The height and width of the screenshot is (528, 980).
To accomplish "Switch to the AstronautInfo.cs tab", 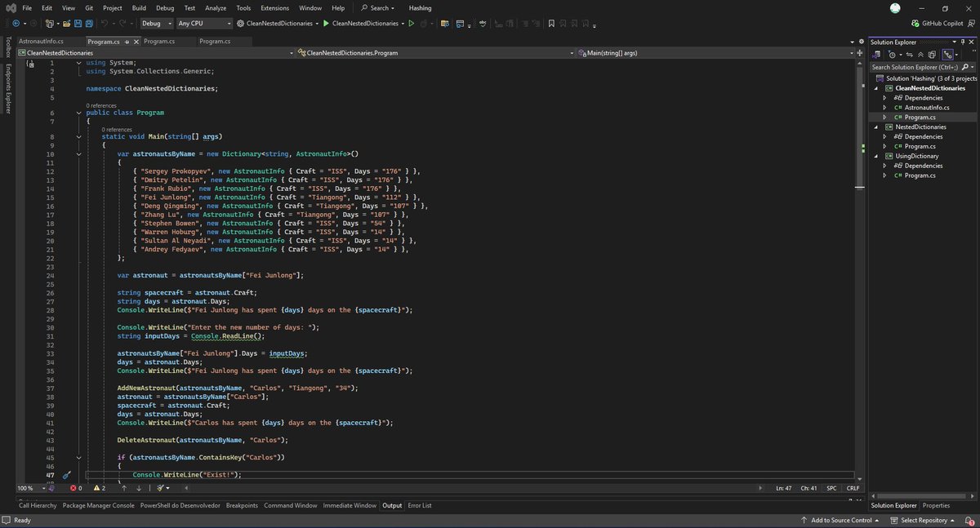I will point(41,41).
